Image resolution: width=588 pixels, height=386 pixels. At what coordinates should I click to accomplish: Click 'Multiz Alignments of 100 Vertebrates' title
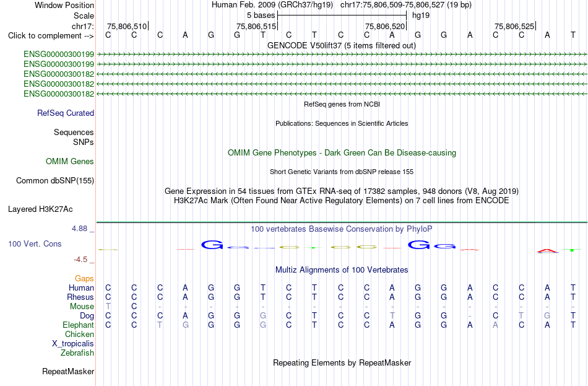[x=342, y=270]
